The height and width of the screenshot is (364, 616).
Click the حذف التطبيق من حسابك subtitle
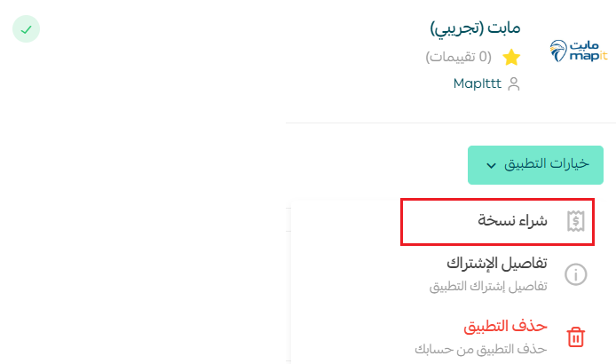coord(481,349)
